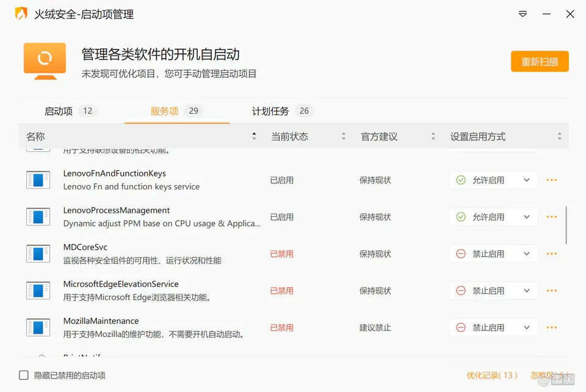Click the MozillaMaintenance service icon
This screenshot has width=586, height=392.
click(x=38, y=327)
